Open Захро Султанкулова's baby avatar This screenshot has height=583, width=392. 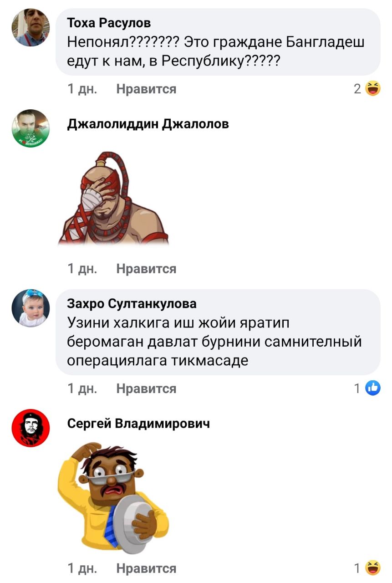[31, 308]
